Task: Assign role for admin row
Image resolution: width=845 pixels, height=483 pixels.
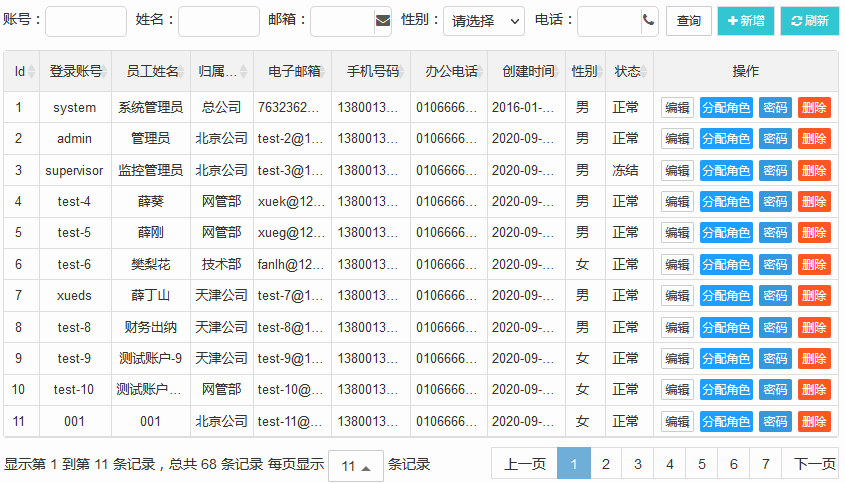Action: click(726, 139)
